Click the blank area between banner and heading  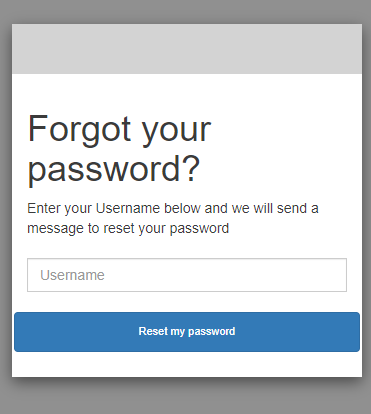(187, 92)
